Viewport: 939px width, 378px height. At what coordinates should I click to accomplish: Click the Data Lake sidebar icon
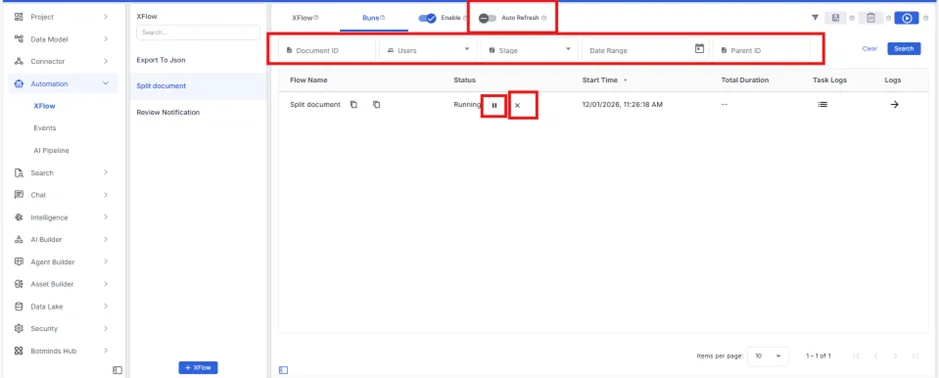pyautogui.click(x=19, y=306)
